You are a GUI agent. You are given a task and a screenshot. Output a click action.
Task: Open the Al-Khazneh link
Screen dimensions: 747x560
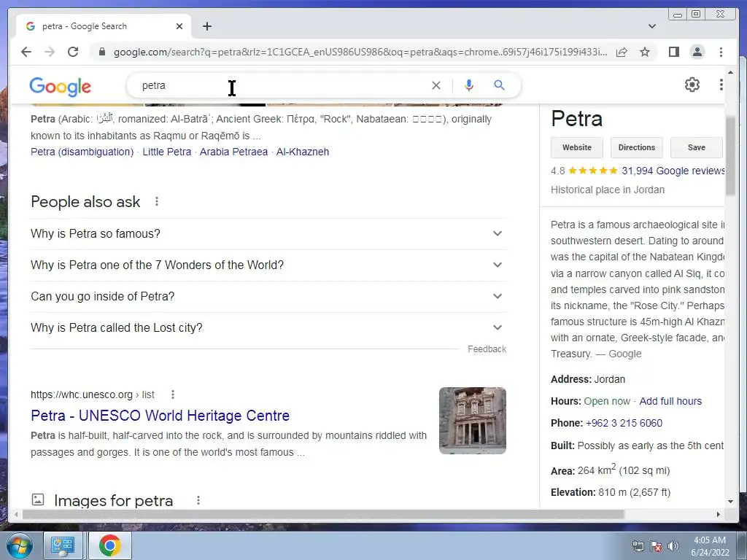tap(303, 152)
